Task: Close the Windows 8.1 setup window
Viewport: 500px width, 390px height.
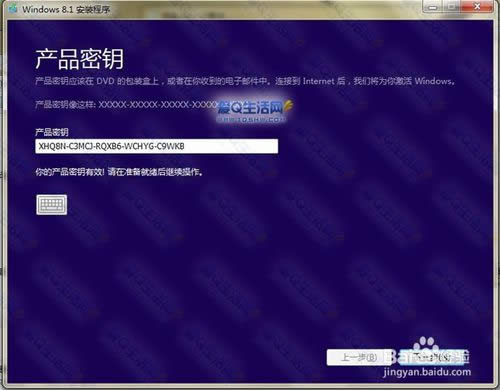Action: pos(477,7)
